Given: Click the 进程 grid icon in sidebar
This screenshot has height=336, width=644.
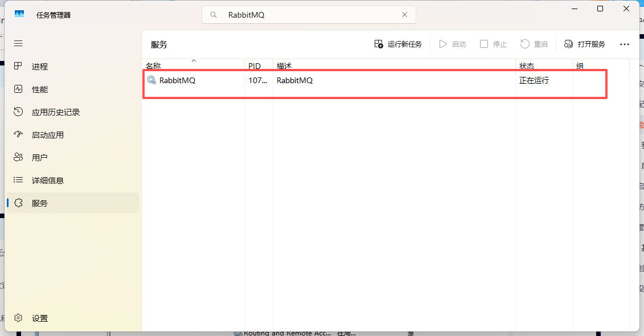Looking at the screenshot, I should [x=18, y=65].
